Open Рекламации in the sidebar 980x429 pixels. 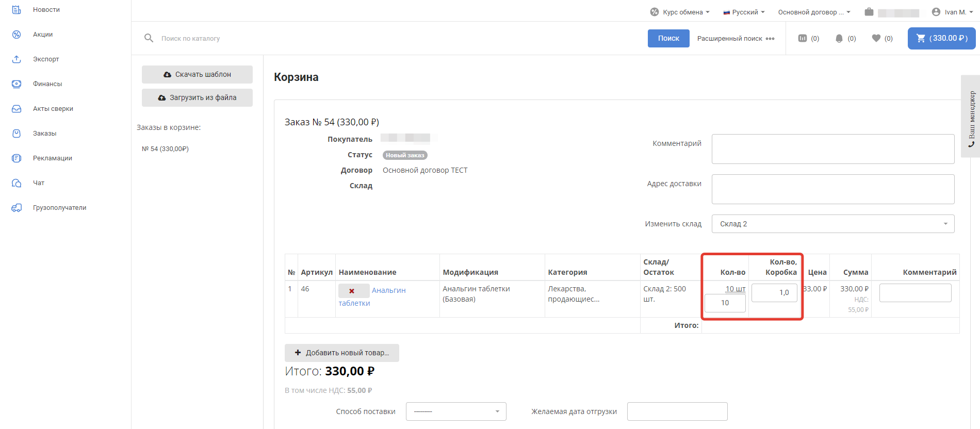52,158
